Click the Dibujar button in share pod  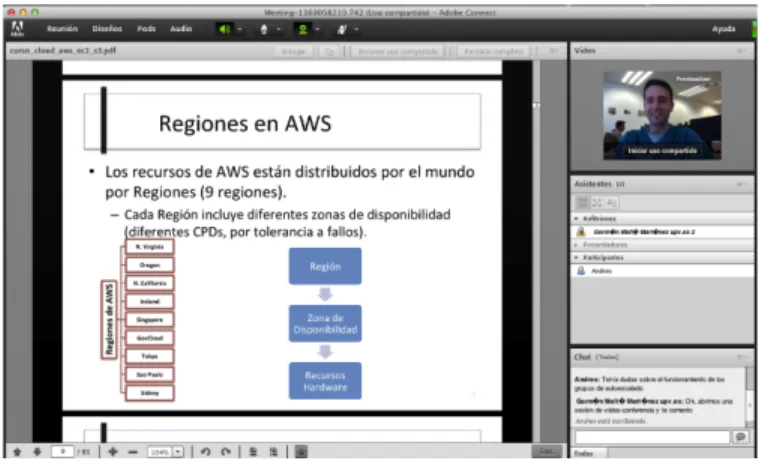click(293, 51)
